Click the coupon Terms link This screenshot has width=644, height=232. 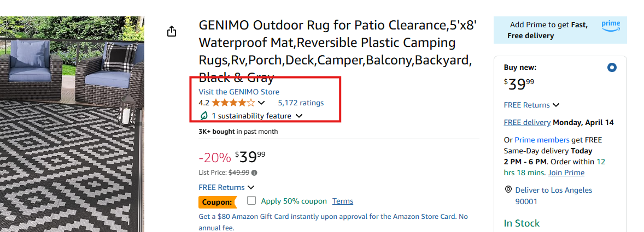[343, 201]
